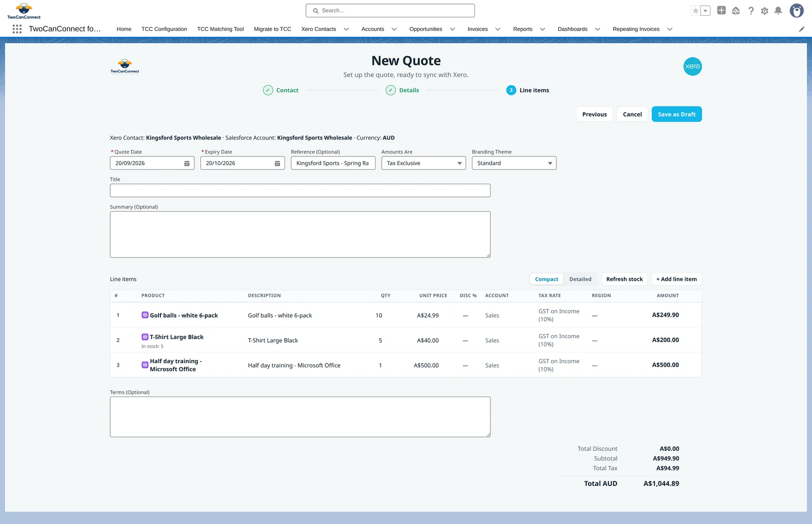Click the 'Half day training - Microsoft Office' description
The height and width of the screenshot is (524, 812).
[x=294, y=365]
